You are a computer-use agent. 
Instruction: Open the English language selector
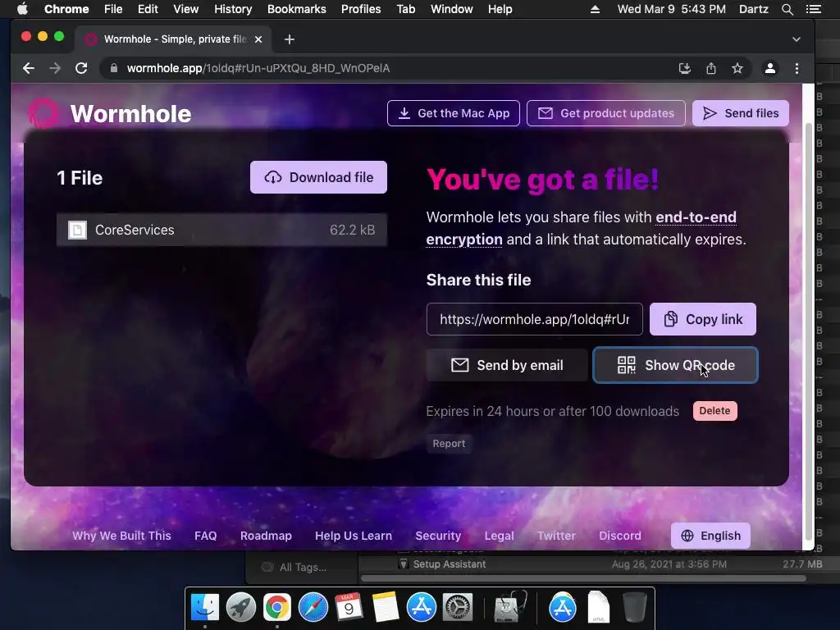click(x=710, y=536)
